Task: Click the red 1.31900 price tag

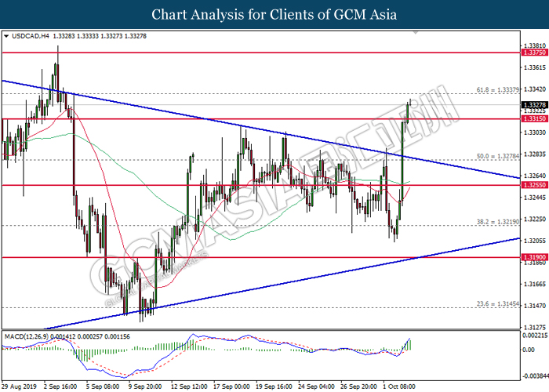Action: coord(533,257)
